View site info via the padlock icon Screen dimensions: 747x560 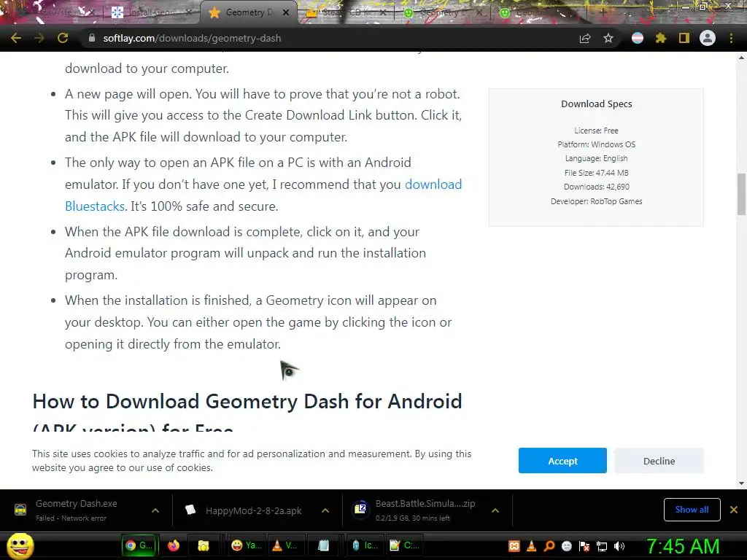tap(92, 38)
